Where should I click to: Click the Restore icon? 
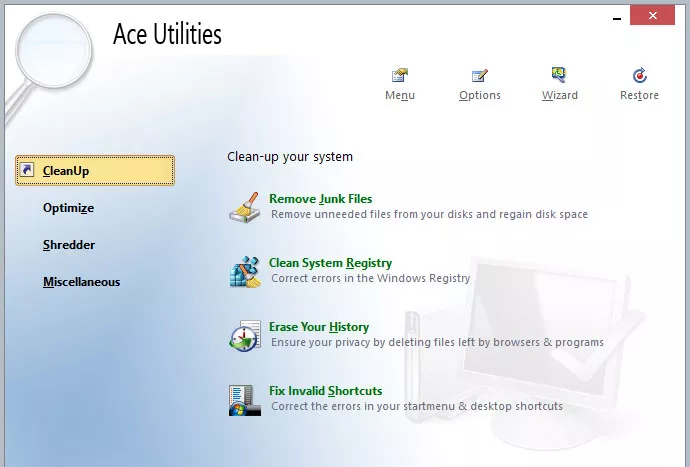639,75
